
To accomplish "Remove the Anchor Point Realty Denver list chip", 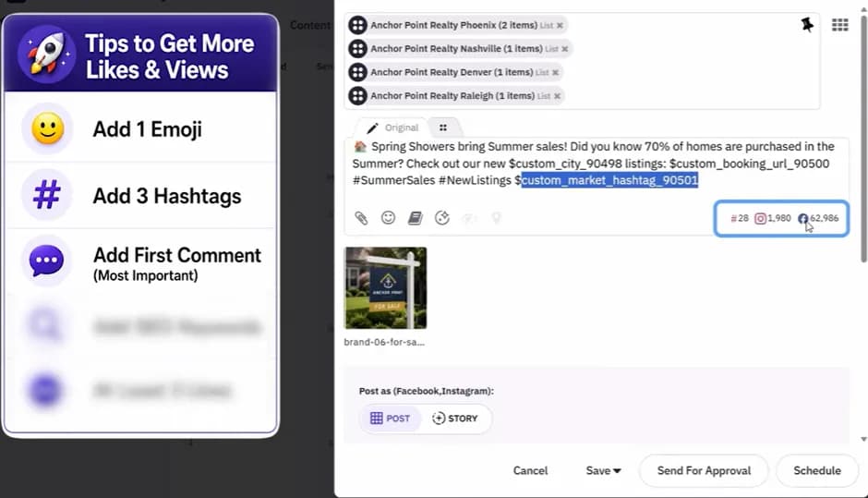I will [555, 73].
